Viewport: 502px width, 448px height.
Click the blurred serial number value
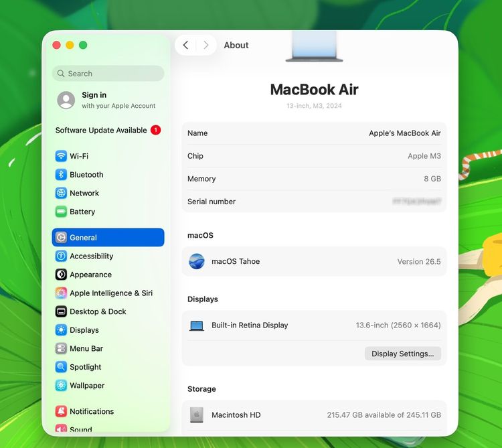[417, 202]
